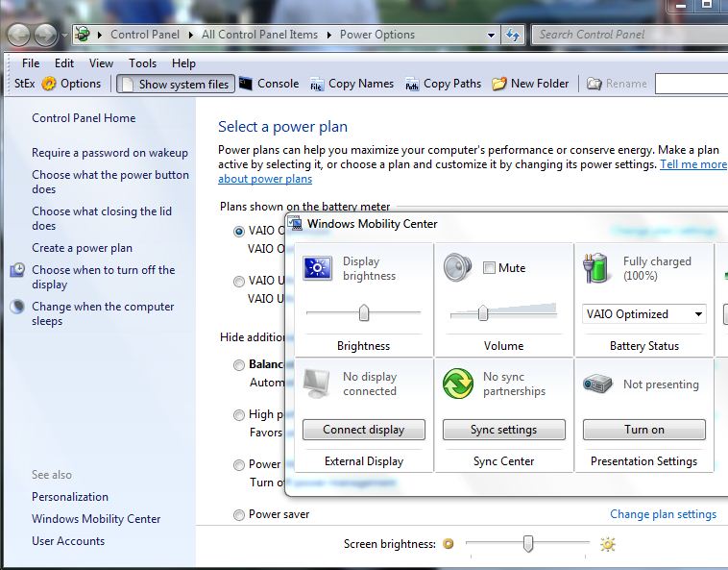
Task: Click the Connect display button
Action: coord(364,430)
